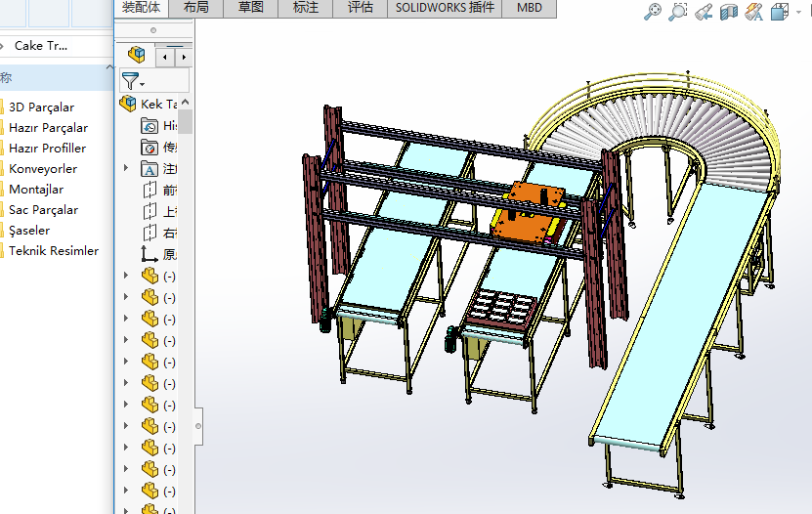This screenshot has height=514, width=812.
Task: Switch to the MBD tab
Action: (x=529, y=8)
